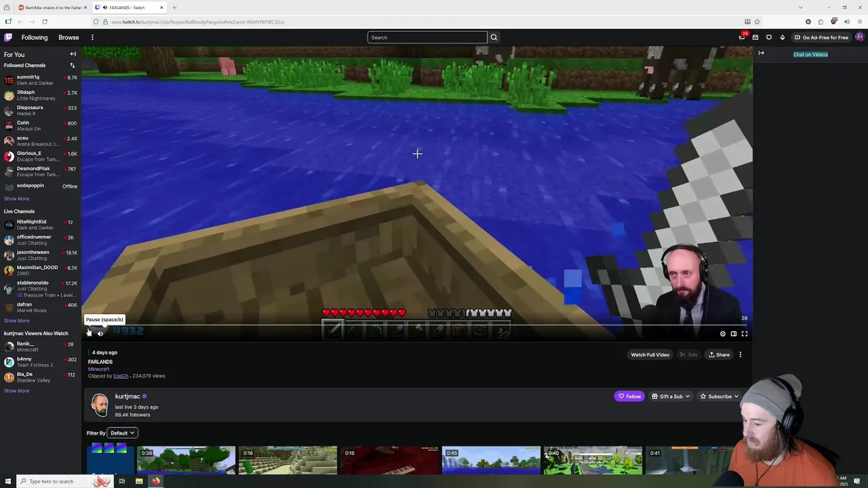The width and height of the screenshot is (868, 488).
Task: Click the search magnifier button
Action: click(x=494, y=37)
